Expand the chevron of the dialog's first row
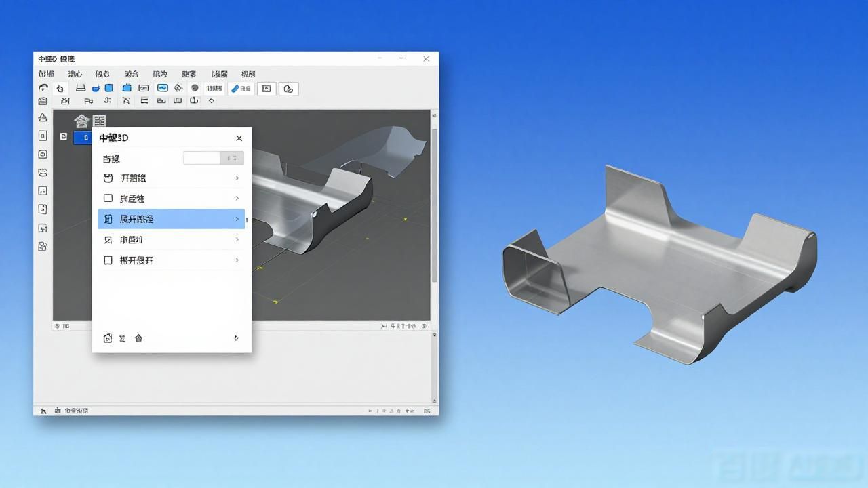Screen dimensions: 868x488 tap(237, 178)
